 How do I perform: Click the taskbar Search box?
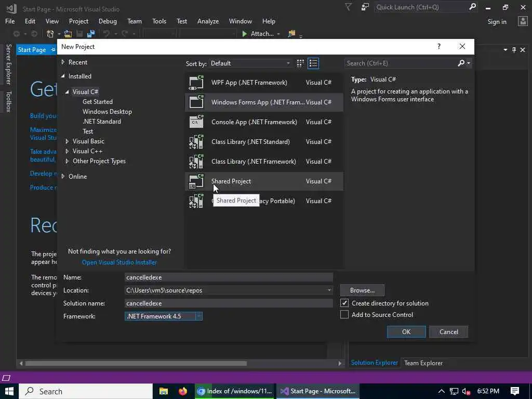(x=86, y=391)
